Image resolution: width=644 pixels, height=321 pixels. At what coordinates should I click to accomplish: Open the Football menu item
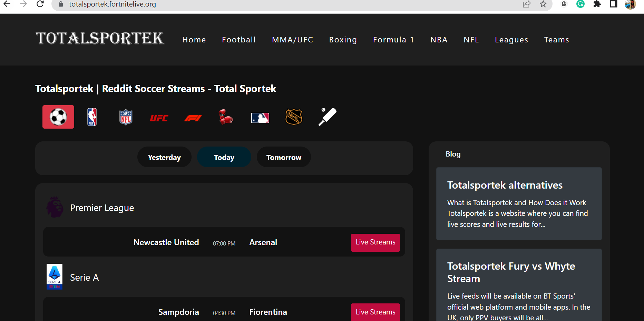pos(238,40)
